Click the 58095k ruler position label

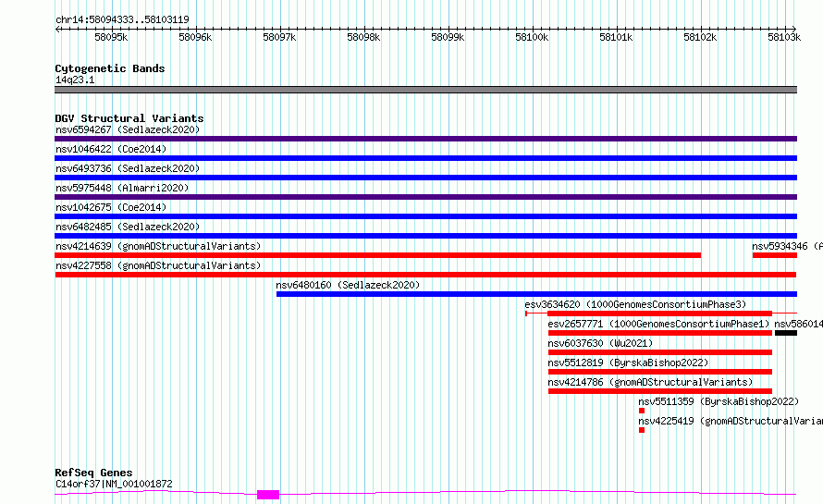111,37
